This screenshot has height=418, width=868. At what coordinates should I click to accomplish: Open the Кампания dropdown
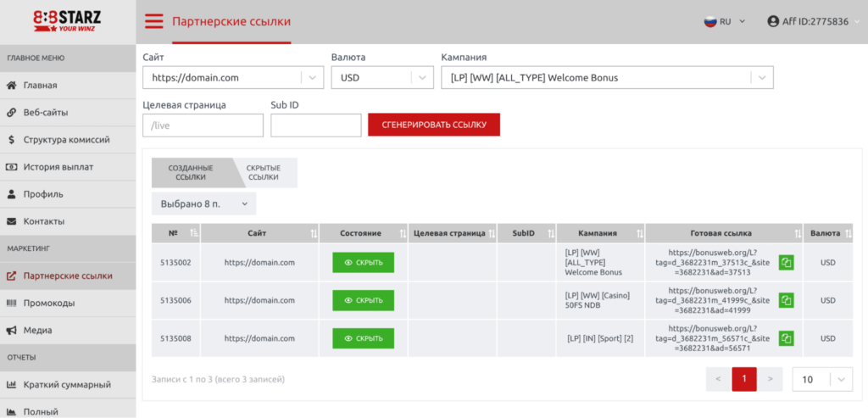click(x=607, y=78)
